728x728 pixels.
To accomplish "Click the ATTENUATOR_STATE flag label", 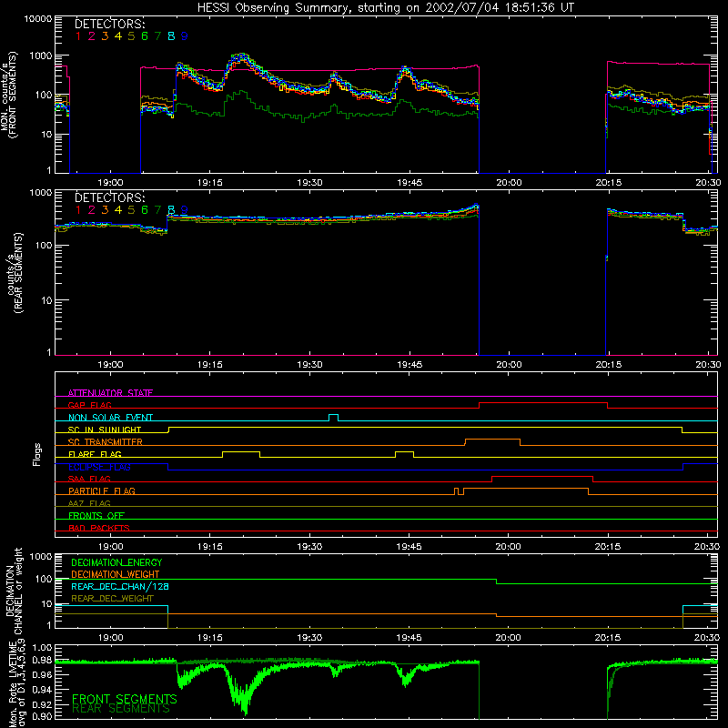I will [110, 393].
